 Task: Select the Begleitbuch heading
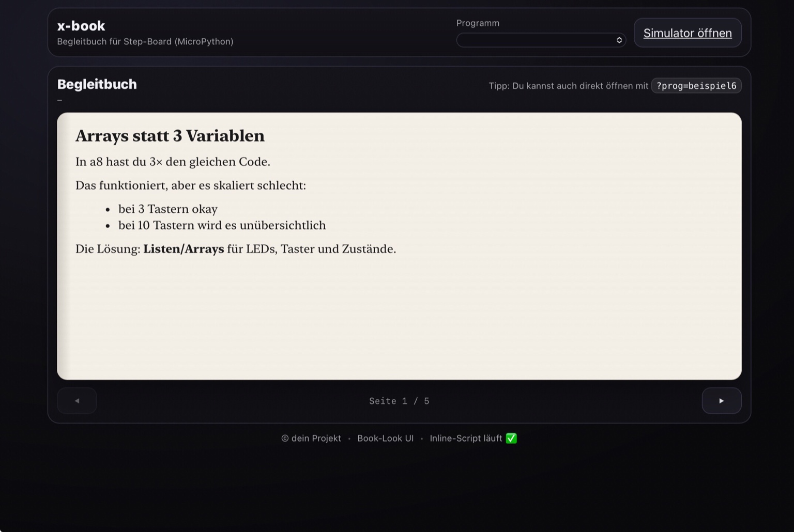coord(97,84)
